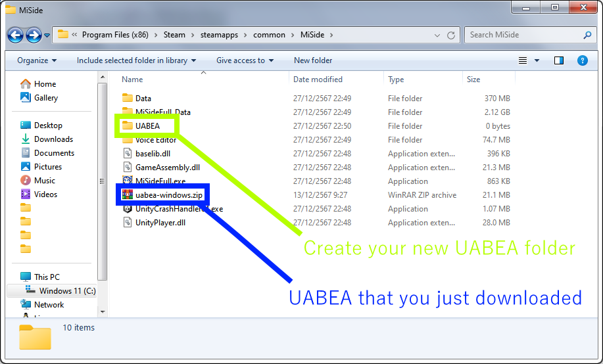This screenshot has height=364, width=603.
Task: Go to Home in the navigation pane
Action: [x=38, y=84]
